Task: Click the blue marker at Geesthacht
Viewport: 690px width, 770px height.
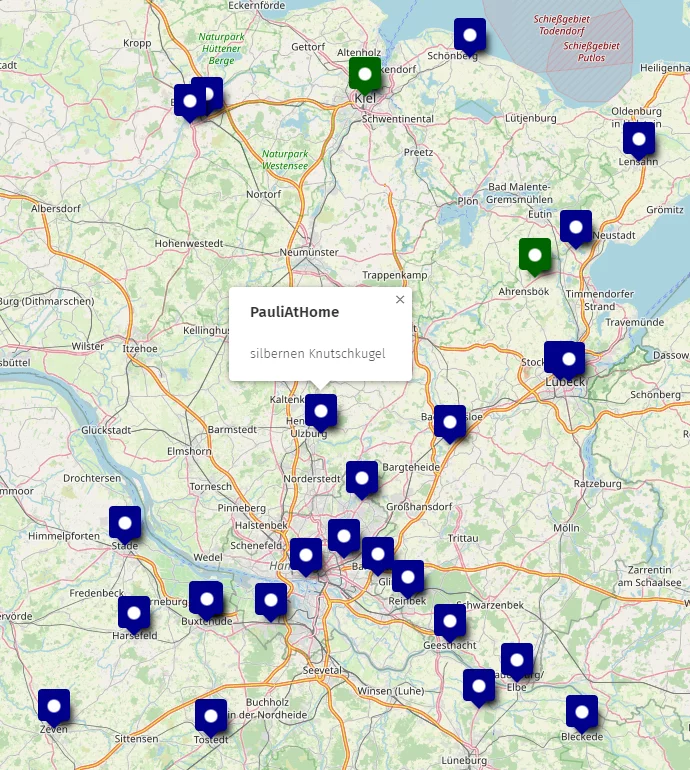Action: pos(450,621)
